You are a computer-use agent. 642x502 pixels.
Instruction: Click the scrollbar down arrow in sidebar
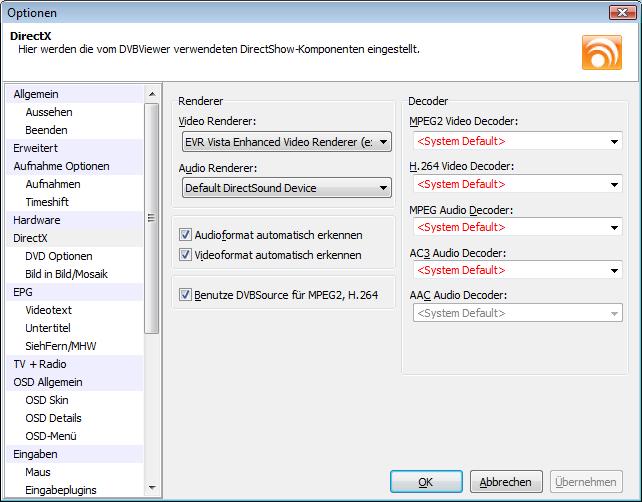(152, 488)
